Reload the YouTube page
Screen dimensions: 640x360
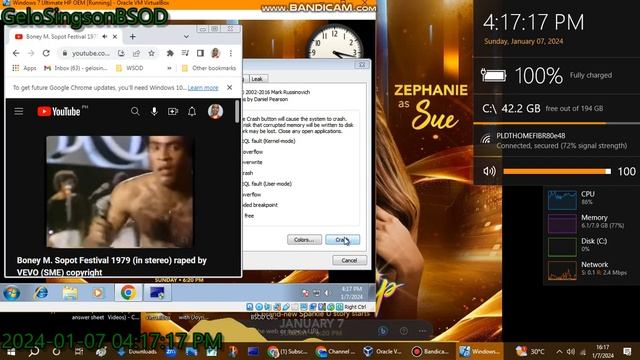46,53
